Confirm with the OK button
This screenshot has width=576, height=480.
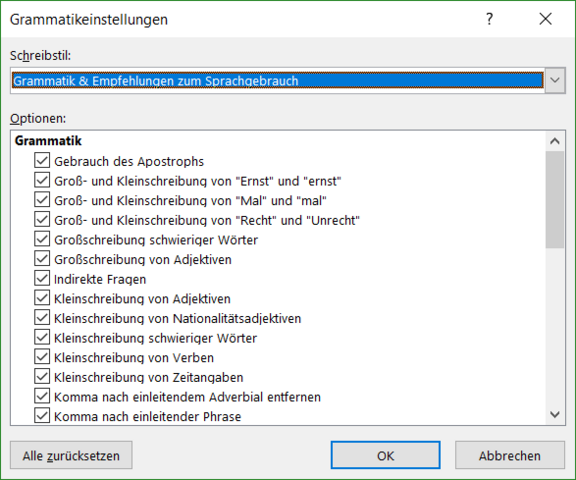pyautogui.click(x=385, y=455)
